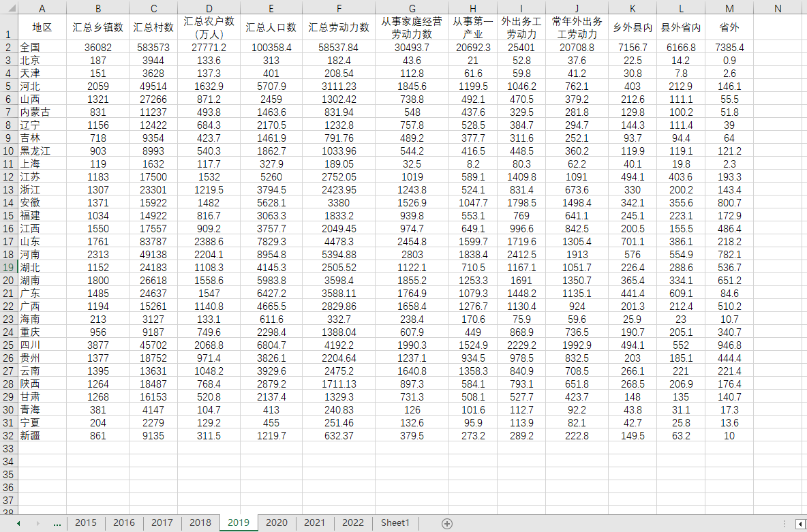
Task: Click cell with value 583573
Action: [x=153, y=47]
